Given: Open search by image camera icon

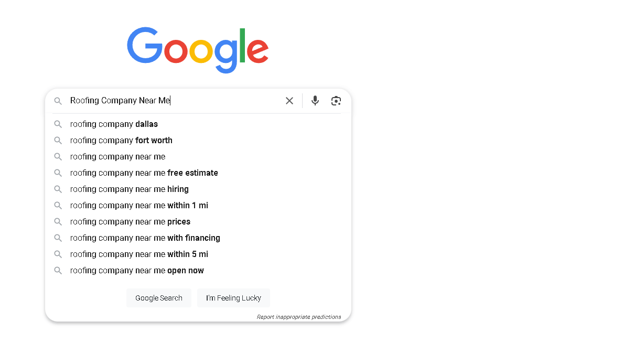Looking at the screenshot, I should click(x=336, y=101).
